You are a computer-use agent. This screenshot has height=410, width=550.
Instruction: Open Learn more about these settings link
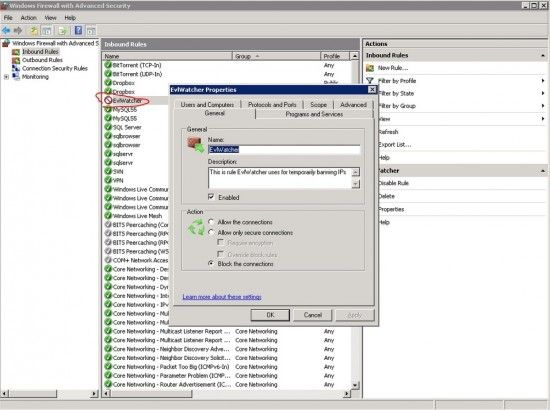coord(222,297)
